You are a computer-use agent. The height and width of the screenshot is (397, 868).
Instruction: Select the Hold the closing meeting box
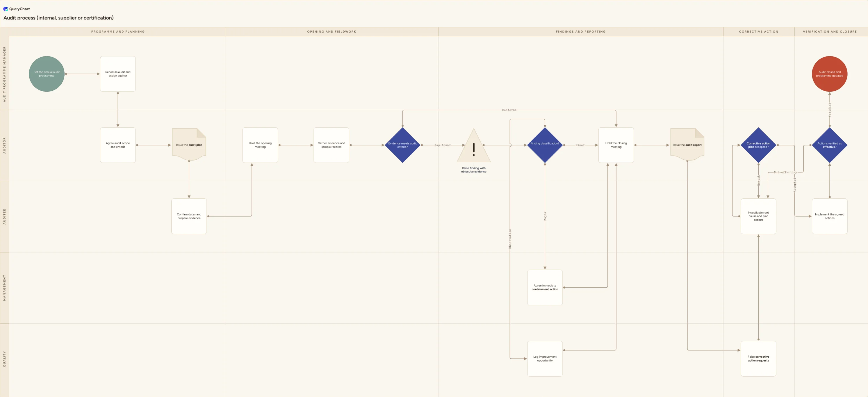click(x=616, y=145)
